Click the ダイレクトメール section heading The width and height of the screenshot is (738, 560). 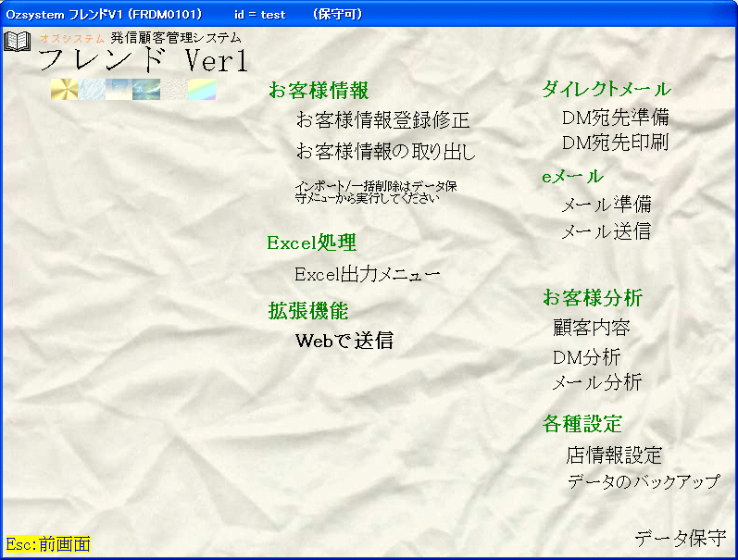pos(607,89)
